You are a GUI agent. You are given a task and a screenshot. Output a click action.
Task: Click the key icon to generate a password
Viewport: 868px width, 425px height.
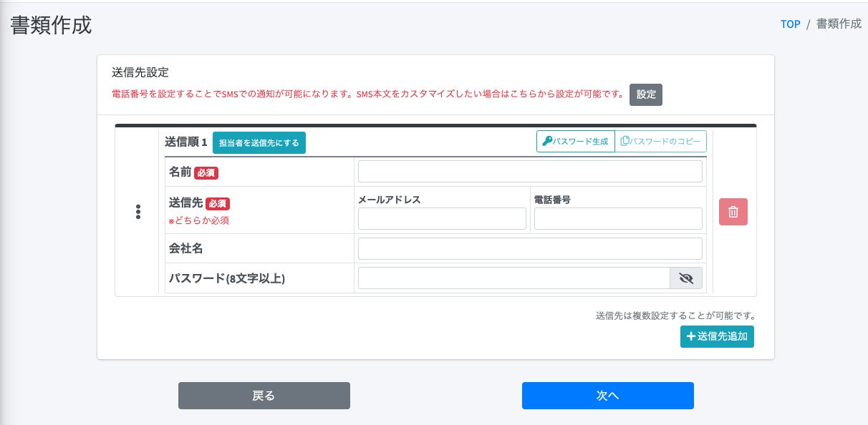point(548,141)
